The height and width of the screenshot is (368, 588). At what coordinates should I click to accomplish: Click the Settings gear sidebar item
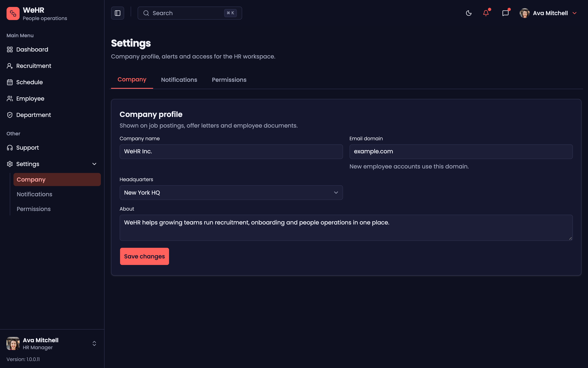(52, 164)
